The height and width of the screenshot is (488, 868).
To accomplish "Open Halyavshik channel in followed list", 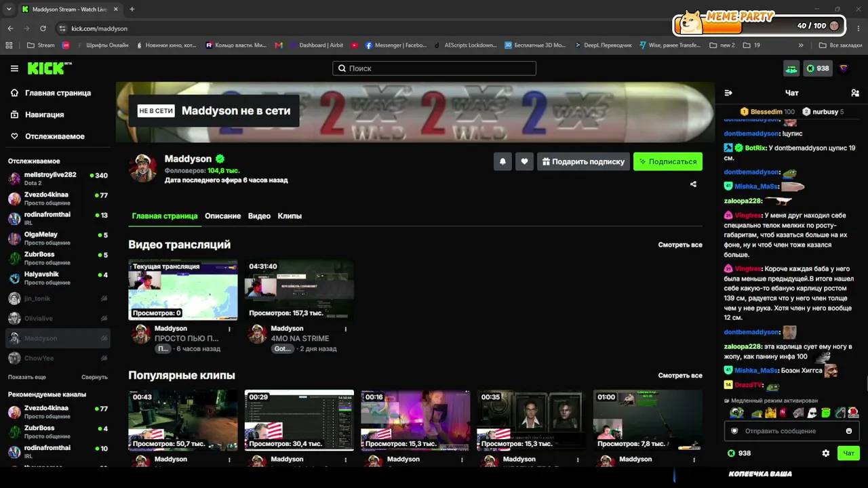I will [58, 279].
